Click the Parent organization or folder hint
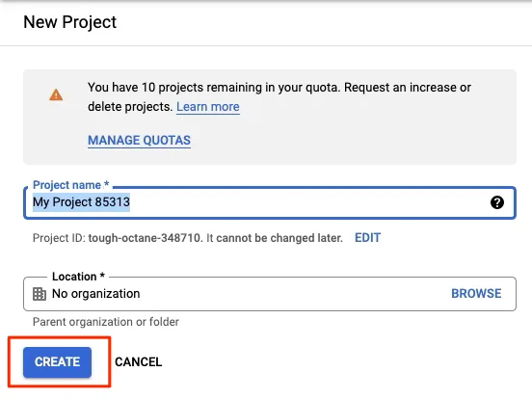The height and width of the screenshot is (399, 532). (105, 322)
